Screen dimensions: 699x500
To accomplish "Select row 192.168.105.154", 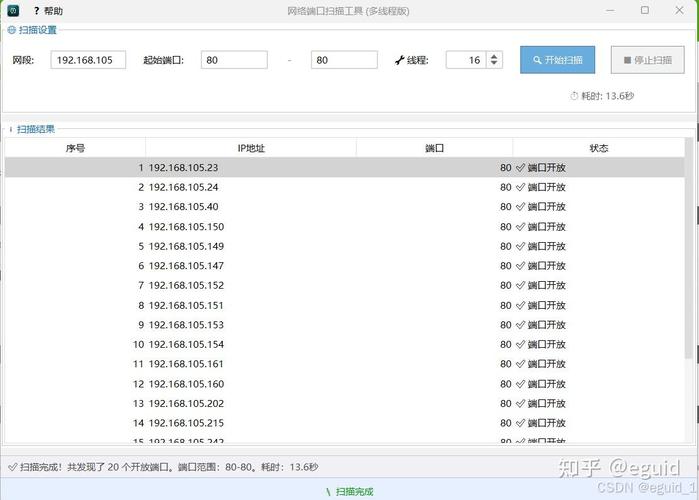I will click(x=345, y=344).
